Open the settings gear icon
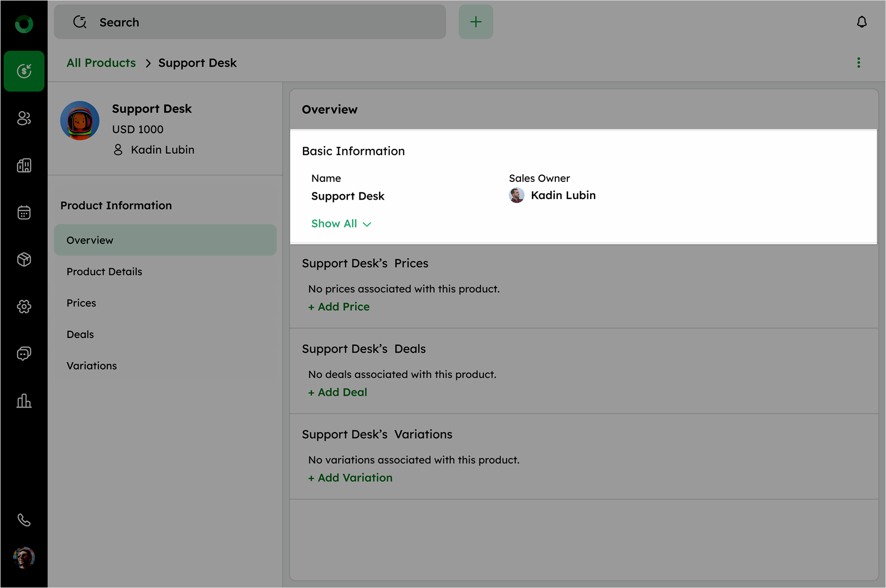 pos(24,306)
